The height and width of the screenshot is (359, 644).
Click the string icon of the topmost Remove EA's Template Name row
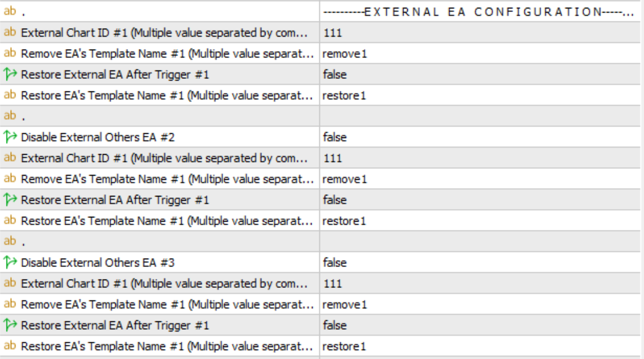[10, 54]
